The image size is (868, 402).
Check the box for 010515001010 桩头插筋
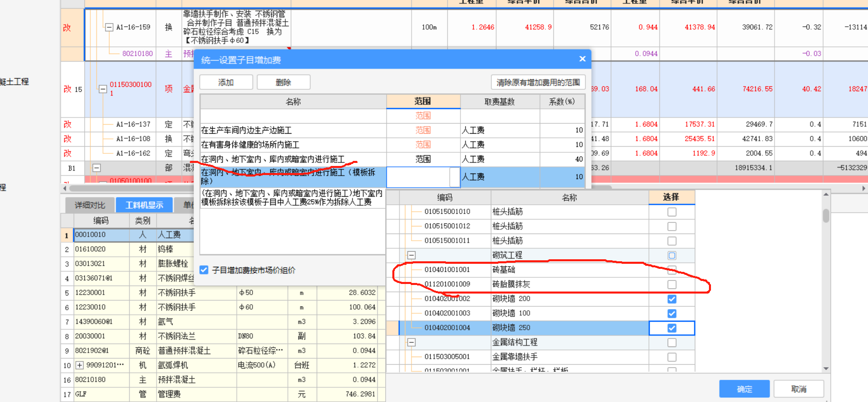coord(672,212)
